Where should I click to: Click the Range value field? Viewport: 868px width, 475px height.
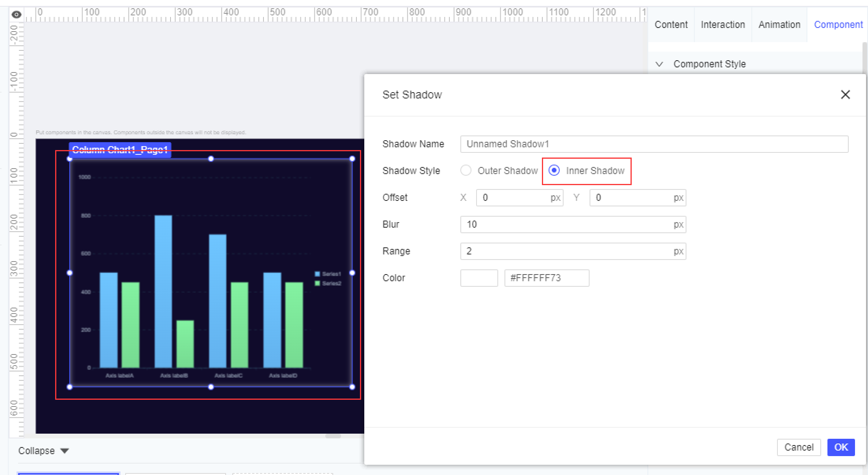point(573,251)
